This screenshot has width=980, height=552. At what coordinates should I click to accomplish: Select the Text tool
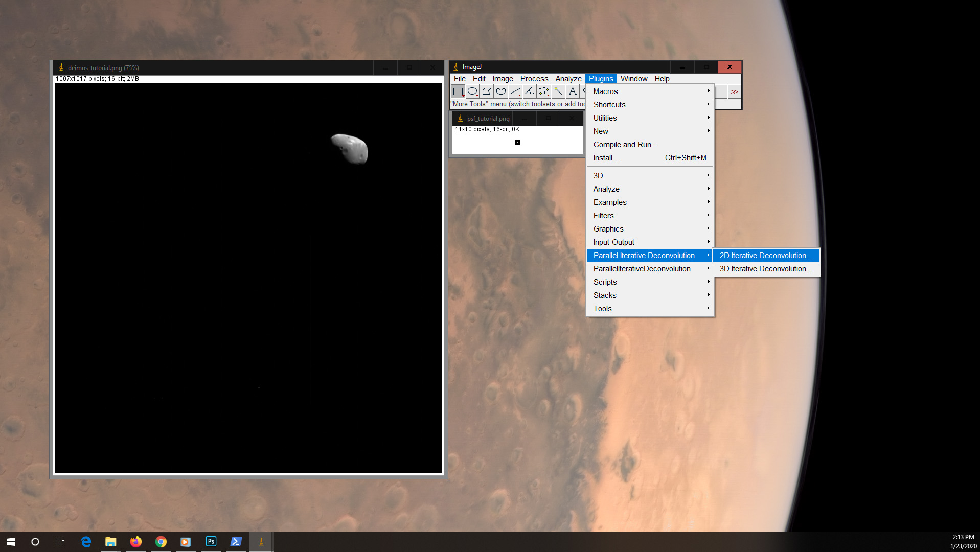coord(573,91)
